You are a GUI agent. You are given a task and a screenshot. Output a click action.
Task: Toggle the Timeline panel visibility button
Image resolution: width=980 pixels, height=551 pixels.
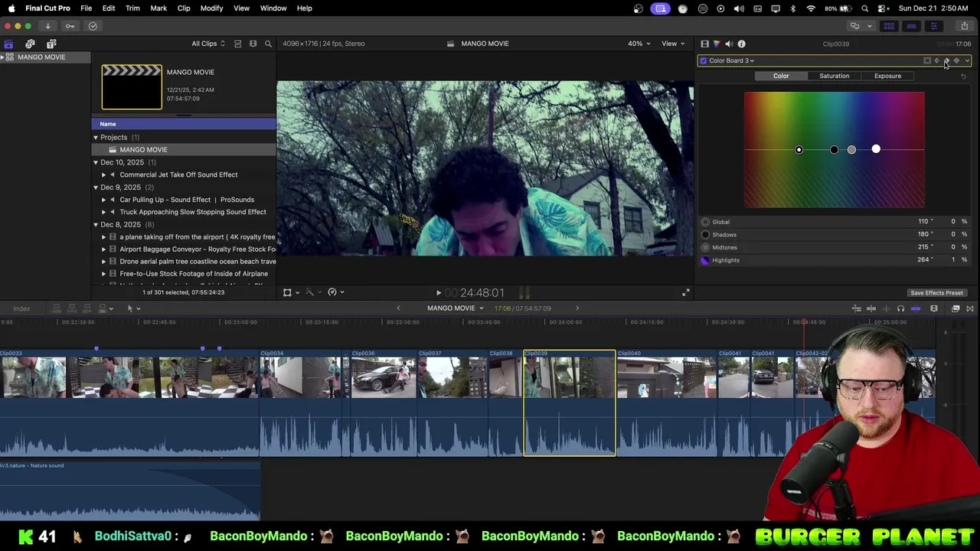point(912,26)
